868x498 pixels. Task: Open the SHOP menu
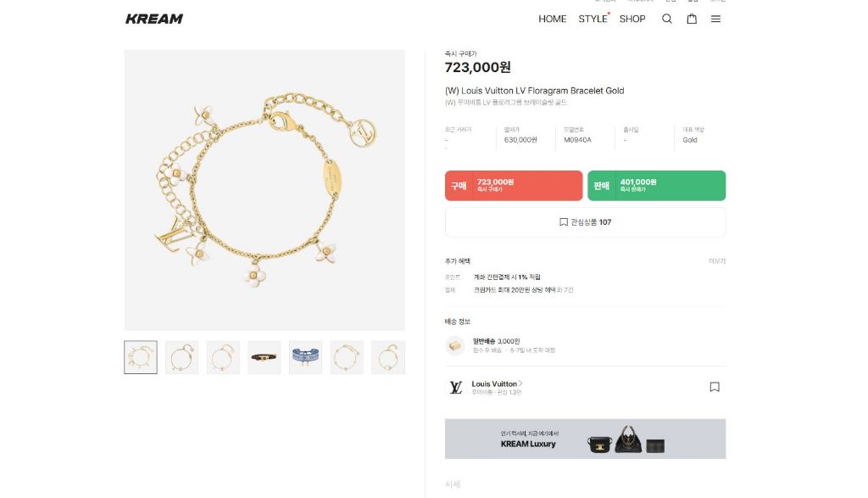pos(632,19)
